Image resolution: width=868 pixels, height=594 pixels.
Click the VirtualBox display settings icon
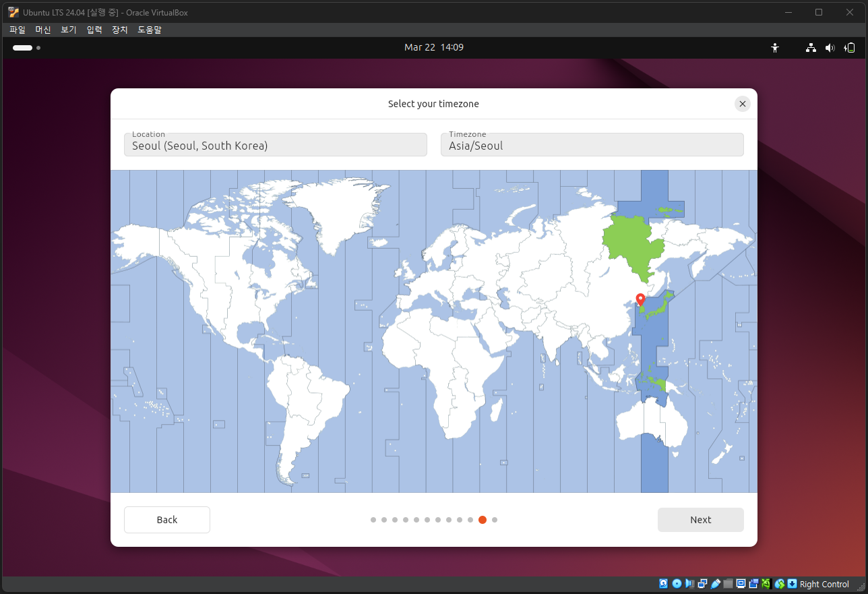point(741,584)
